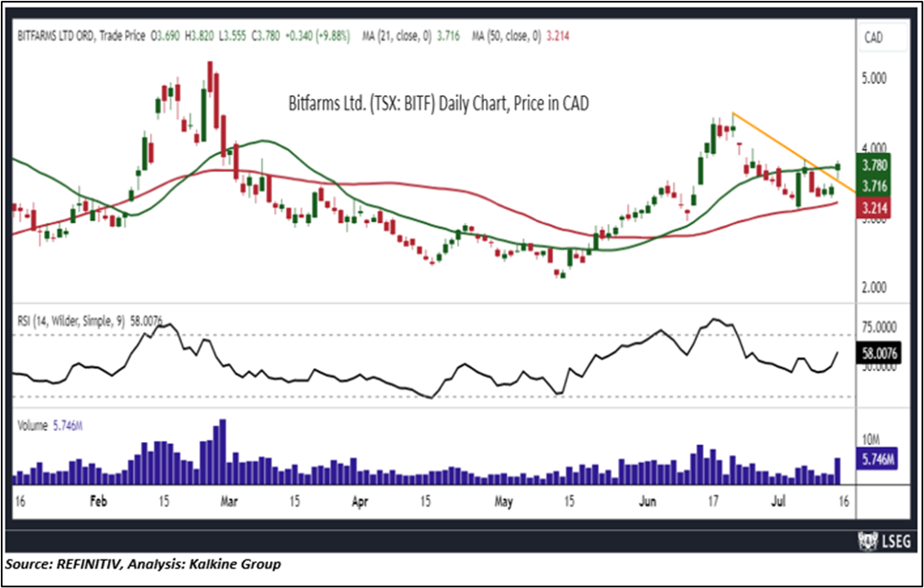
Task: Click the +0.340 (+9.88%) change value
Action: 318,36
